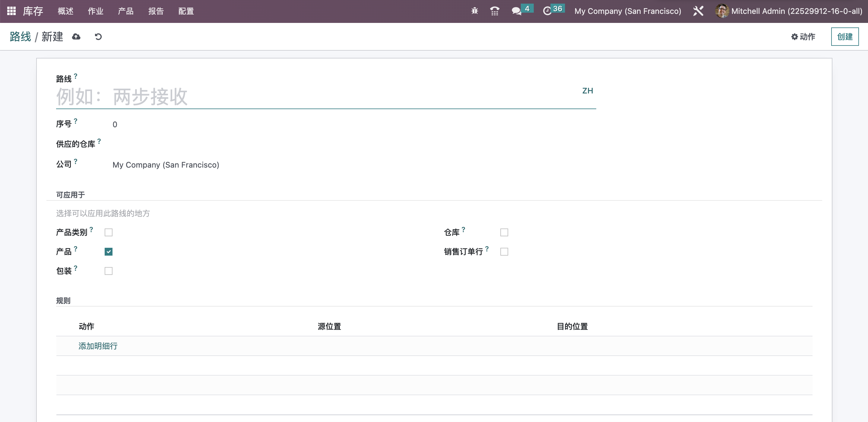Open the VoIP phone icon
868x422 pixels.
click(x=494, y=11)
